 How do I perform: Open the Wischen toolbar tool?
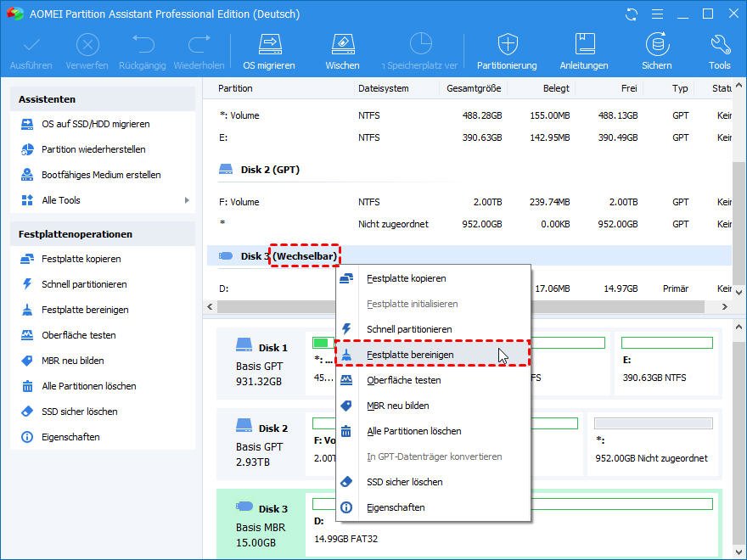coord(343,44)
